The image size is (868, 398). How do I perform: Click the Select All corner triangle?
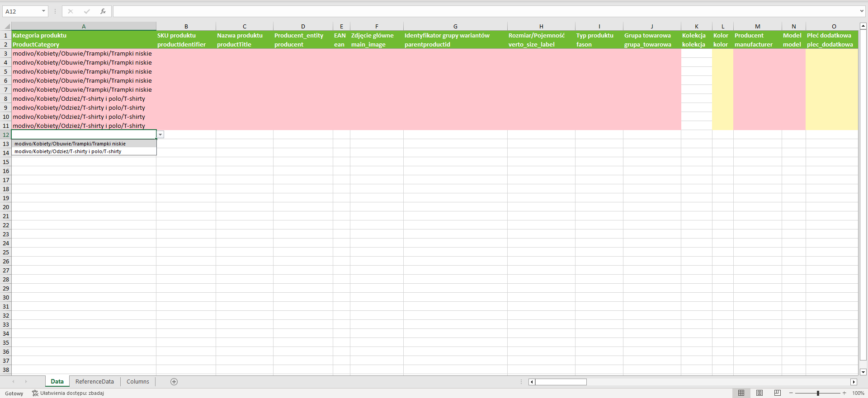pyautogui.click(x=7, y=26)
